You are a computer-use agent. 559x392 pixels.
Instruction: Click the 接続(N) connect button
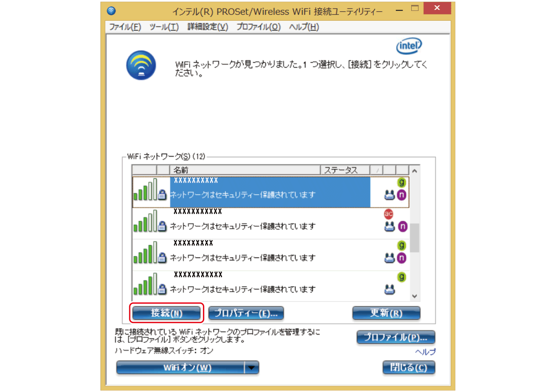pyautogui.click(x=167, y=313)
